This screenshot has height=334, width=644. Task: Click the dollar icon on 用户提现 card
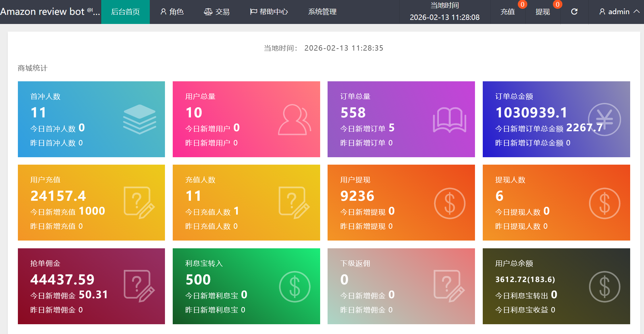coord(449,203)
